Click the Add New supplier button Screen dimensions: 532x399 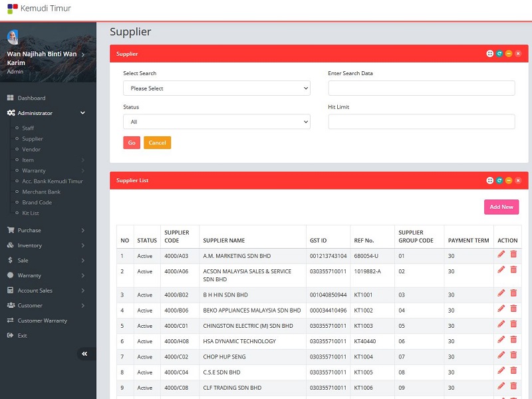click(501, 207)
